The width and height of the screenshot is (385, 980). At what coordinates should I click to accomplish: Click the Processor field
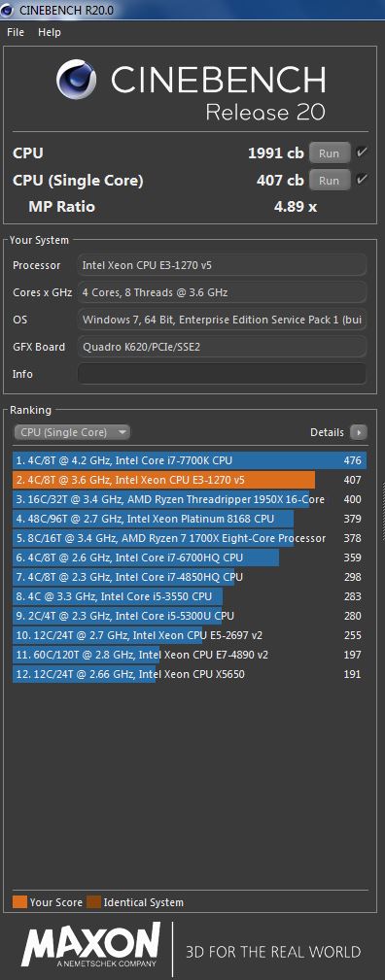222,265
